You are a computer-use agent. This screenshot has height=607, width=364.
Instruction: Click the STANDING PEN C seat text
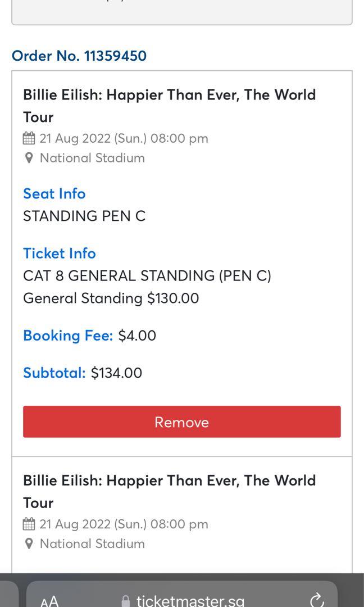coord(84,216)
